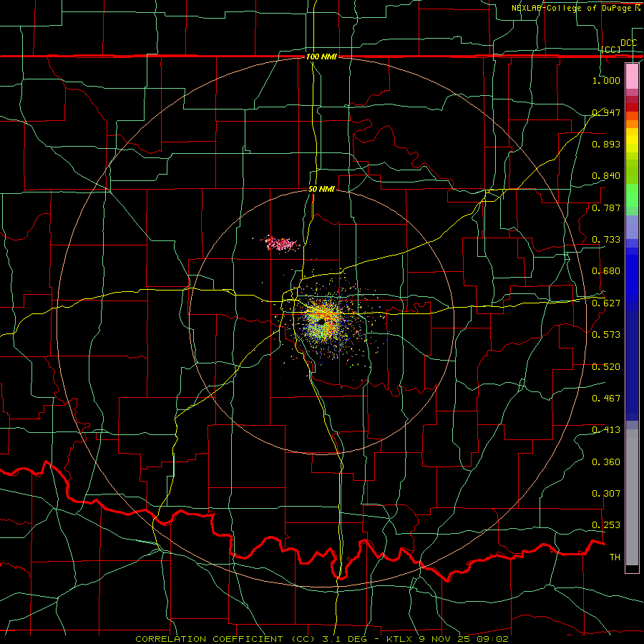Click the CORRELATION COEFFICIENT caption at bottom
The height and width of the screenshot is (644, 644).
[x=322, y=639]
